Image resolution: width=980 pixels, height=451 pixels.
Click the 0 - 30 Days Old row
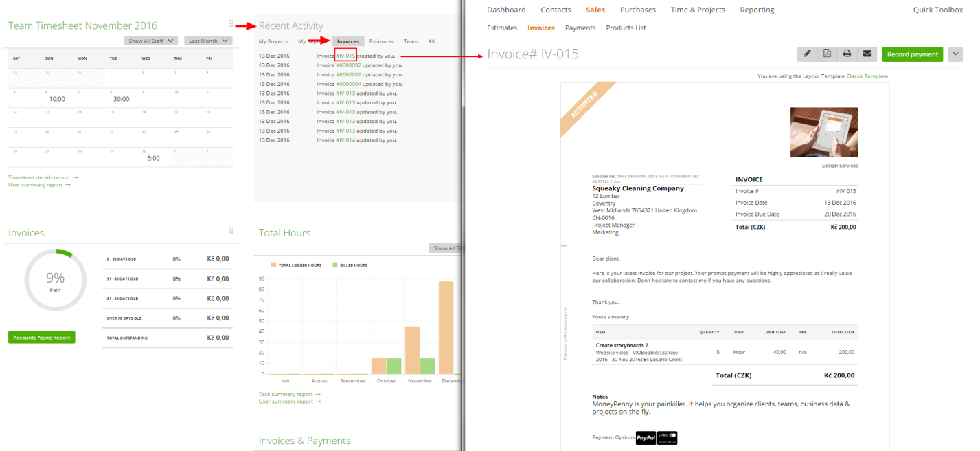click(x=169, y=259)
